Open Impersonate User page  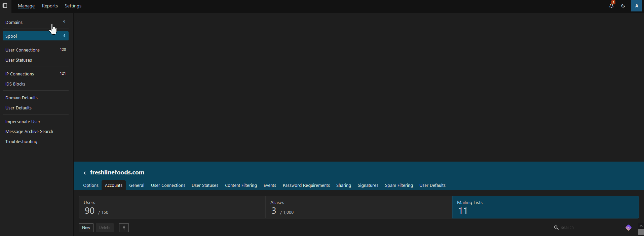coord(23,122)
